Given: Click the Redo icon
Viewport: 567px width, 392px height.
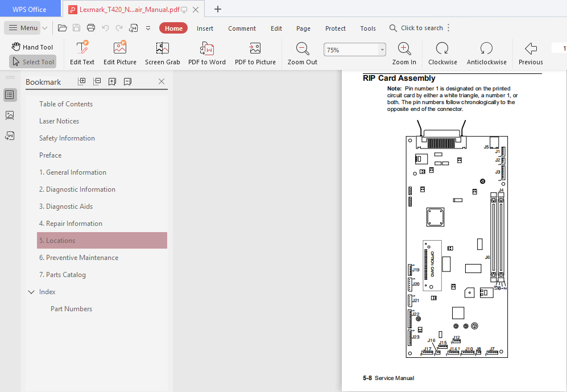Looking at the screenshot, I should [119, 28].
